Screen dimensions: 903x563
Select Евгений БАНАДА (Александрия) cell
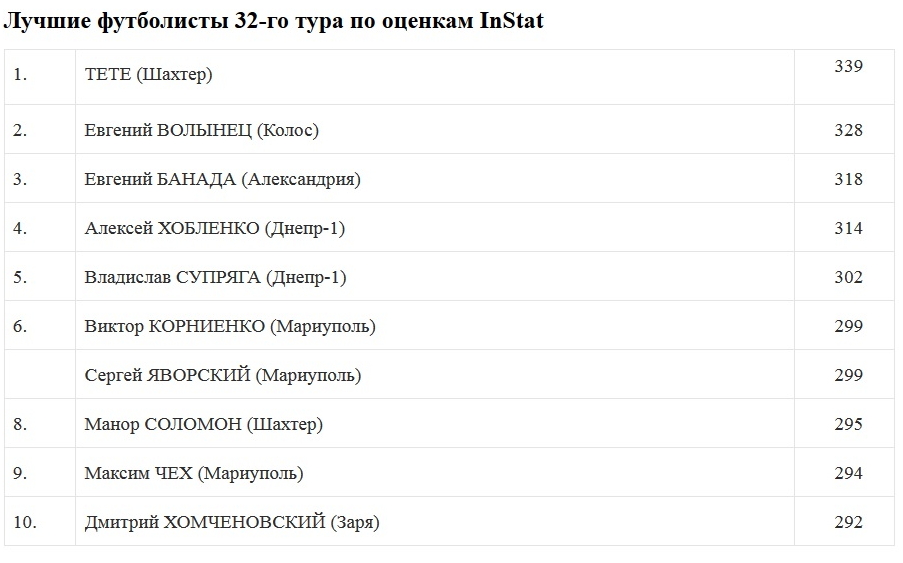pos(223,180)
